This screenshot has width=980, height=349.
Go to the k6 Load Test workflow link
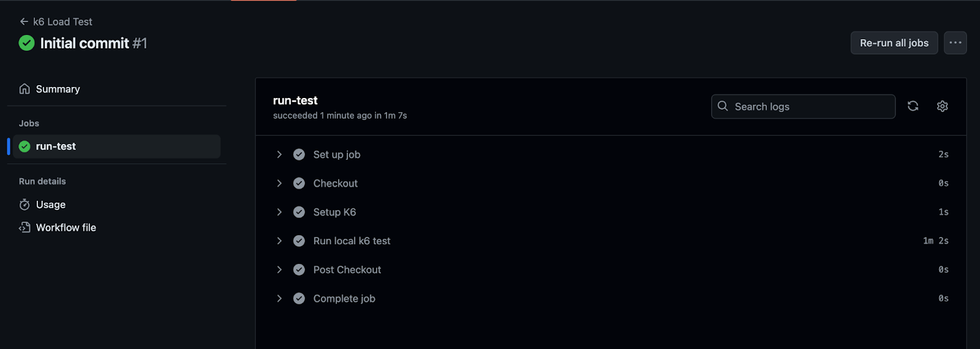[62, 21]
